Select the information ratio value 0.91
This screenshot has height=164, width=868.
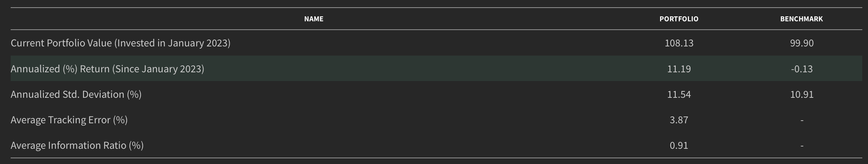(679, 145)
